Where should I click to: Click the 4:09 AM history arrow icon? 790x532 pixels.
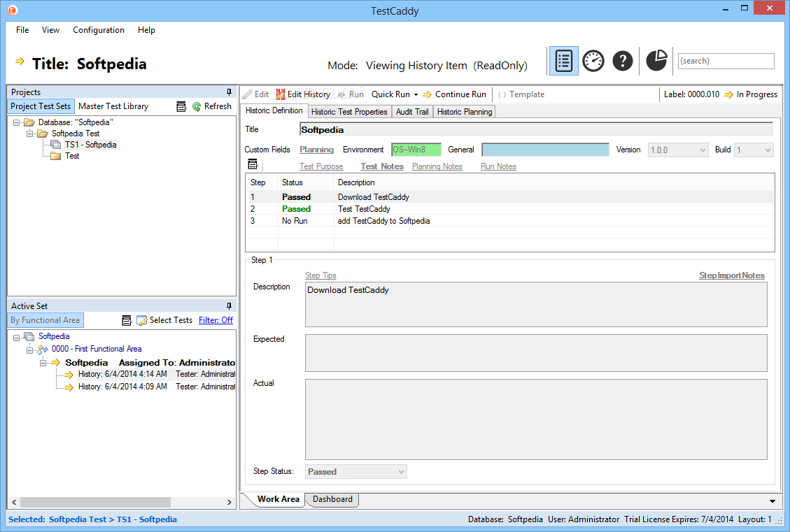(x=69, y=387)
